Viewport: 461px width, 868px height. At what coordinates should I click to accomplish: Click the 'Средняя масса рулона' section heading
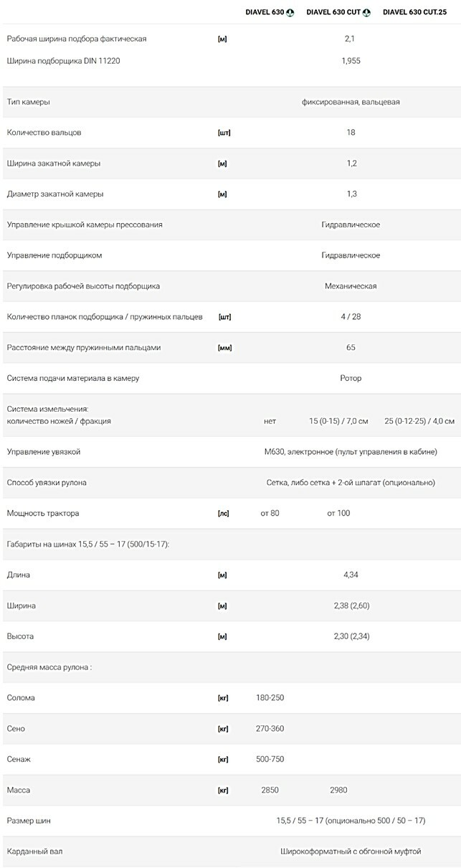[x=49, y=667]
